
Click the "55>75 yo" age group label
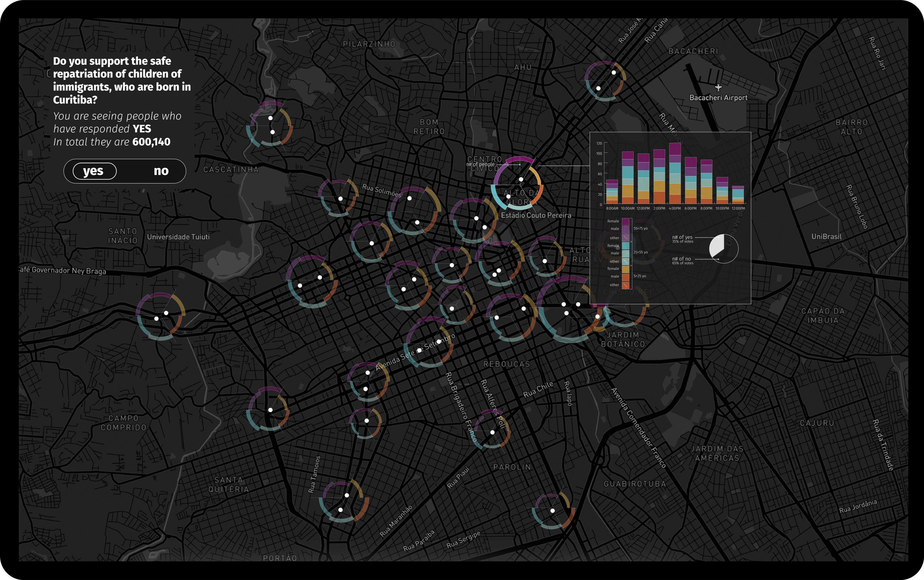point(641,228)
